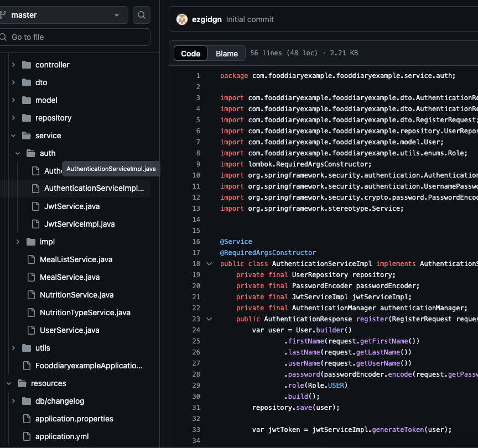
Task: Expand the controller folder chevron
Action: pyautogui.click(x=13, y=65)
